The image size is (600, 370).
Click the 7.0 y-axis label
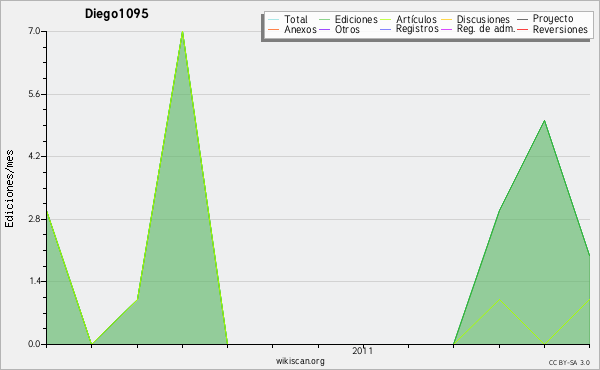[x=34, y=31]
